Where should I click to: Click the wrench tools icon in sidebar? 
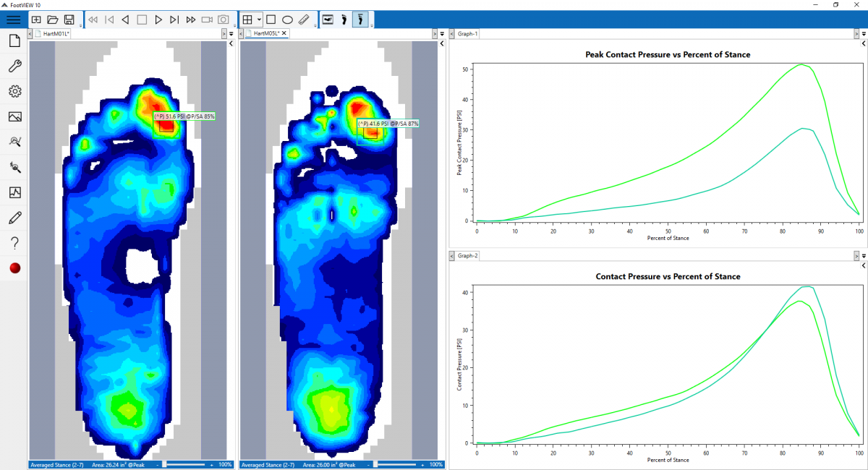coord(14,67)
